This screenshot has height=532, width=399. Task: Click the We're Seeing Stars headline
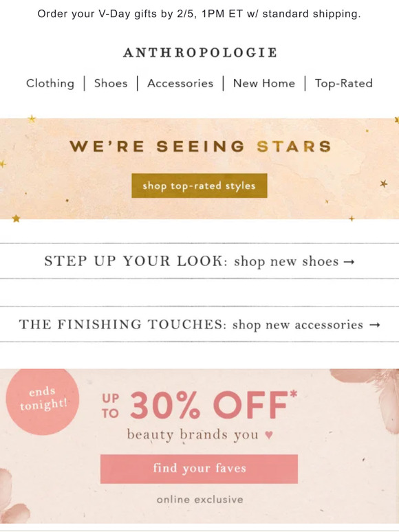pyautogui.click(x=200, y=146)
